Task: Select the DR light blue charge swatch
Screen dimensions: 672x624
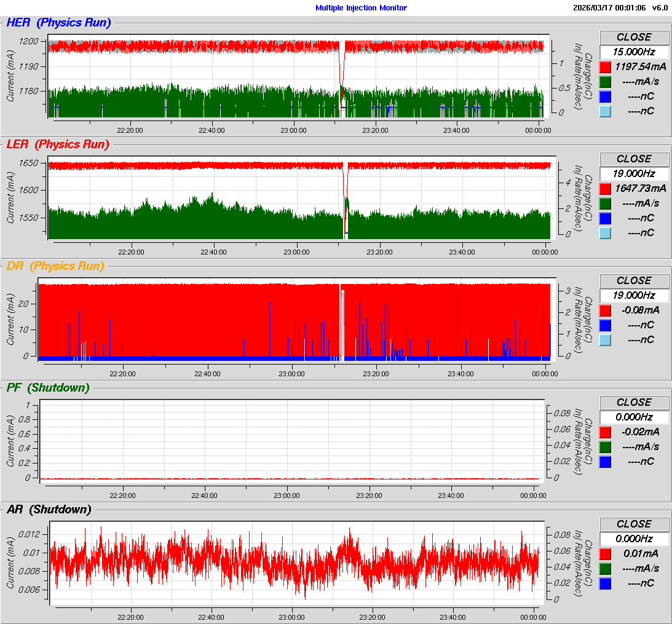Action: click(605, 340)
